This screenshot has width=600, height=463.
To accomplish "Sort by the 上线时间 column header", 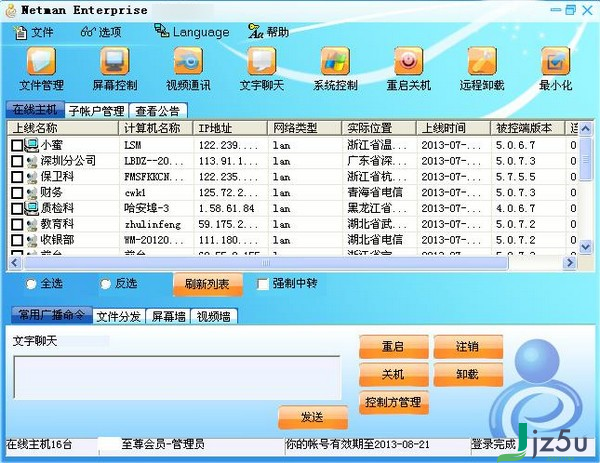I will [453, 128].
